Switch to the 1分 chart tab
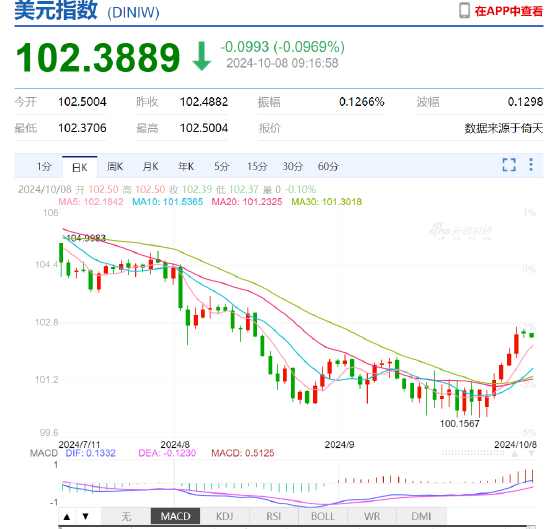 click(44, 166)
